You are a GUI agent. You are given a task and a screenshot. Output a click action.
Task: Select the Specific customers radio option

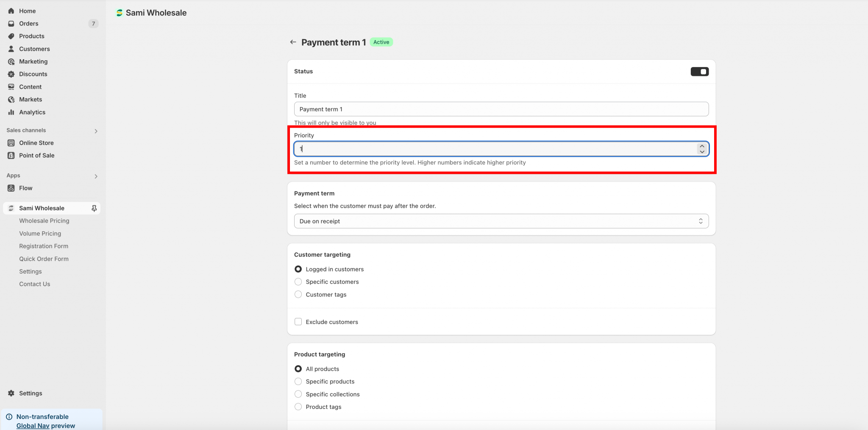pyautogui.click(x=298, y=282)
